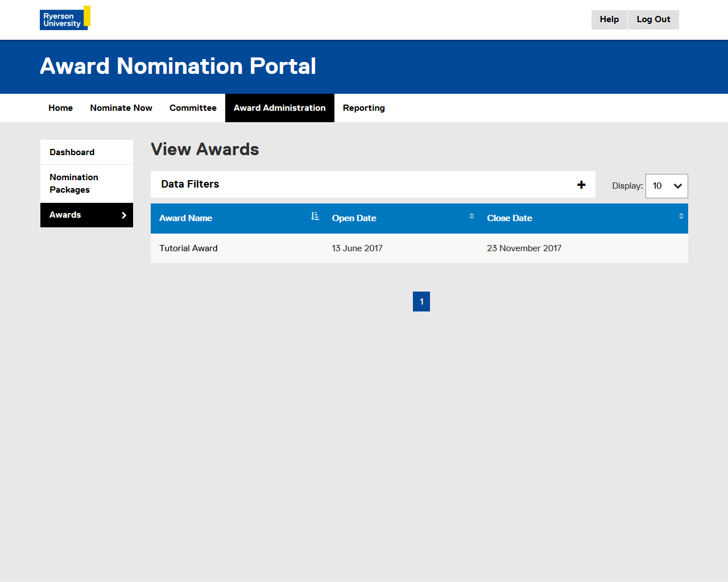Go to the Home tab
This screenshot has width=728, height=582.
click(60, 108)
